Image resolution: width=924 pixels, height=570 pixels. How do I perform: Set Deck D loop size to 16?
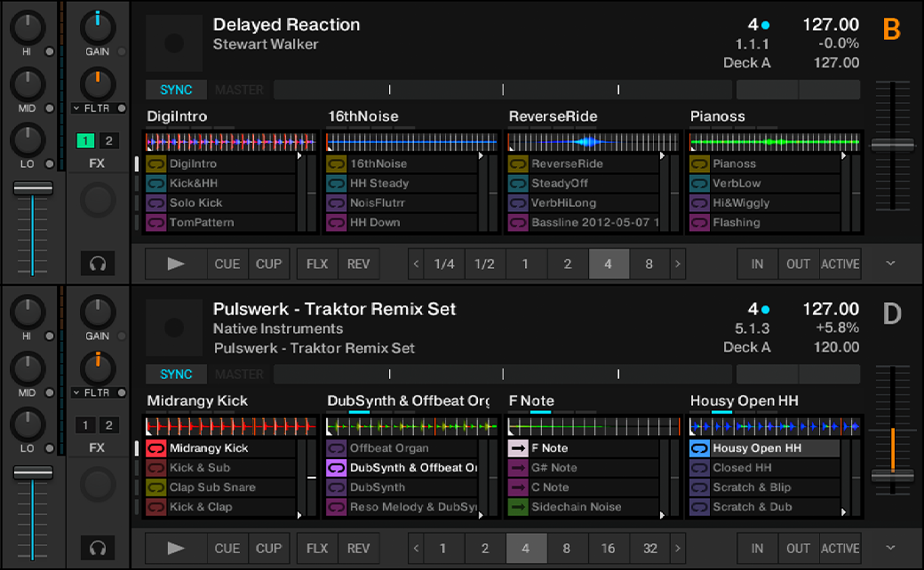pyautogui.click(x=608, y=548)
